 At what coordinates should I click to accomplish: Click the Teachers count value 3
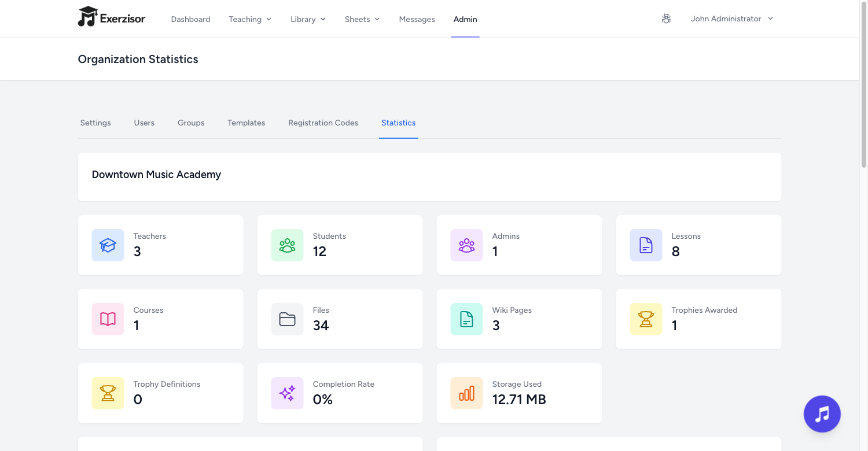[137, 252]
